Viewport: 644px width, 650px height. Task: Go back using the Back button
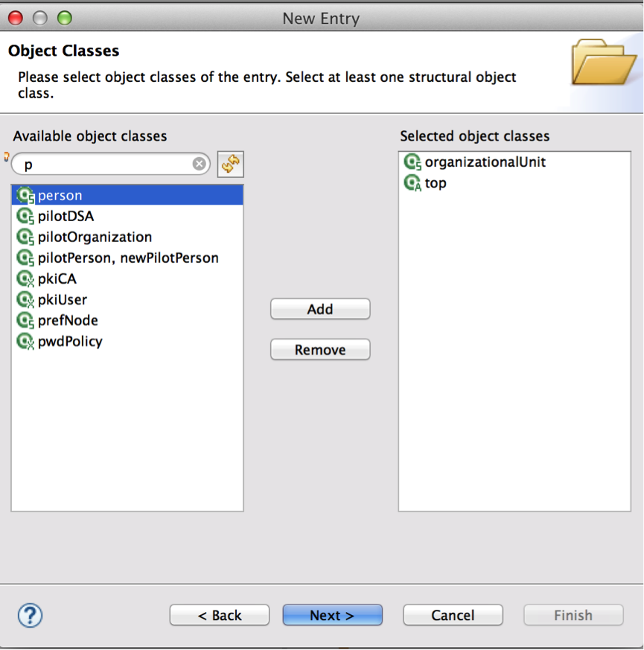(219, 615)
